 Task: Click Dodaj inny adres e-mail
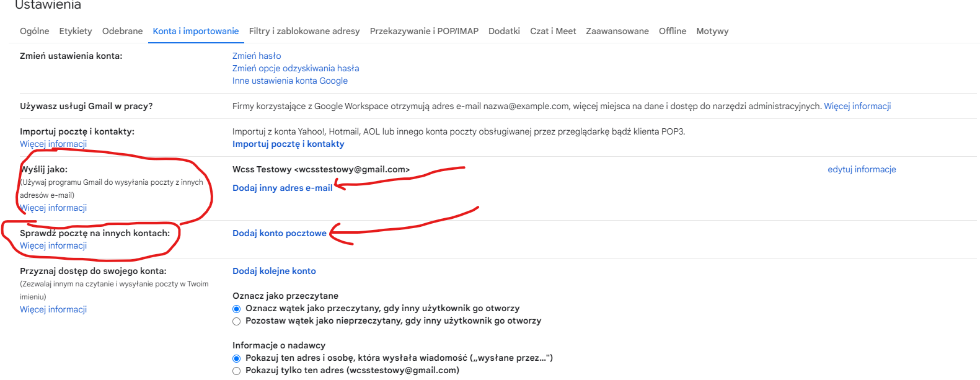point(282,188)
